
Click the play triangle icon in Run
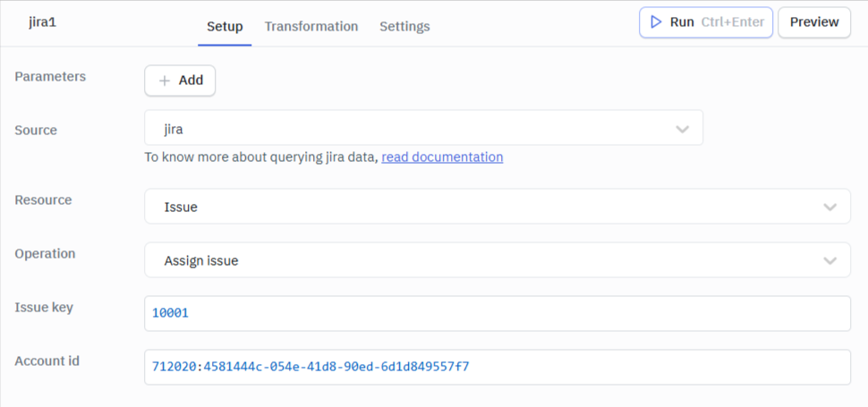pyautogui.click(x=656, y=22)
